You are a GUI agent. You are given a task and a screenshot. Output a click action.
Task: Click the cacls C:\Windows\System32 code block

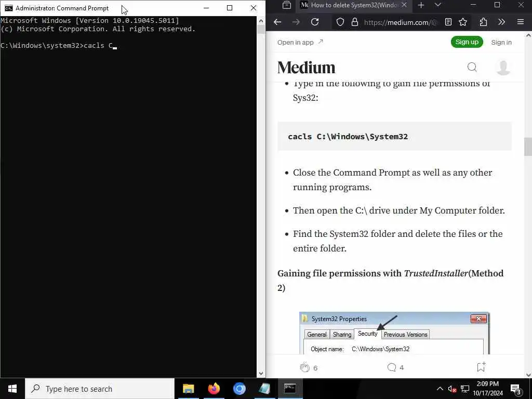(395, 137)
